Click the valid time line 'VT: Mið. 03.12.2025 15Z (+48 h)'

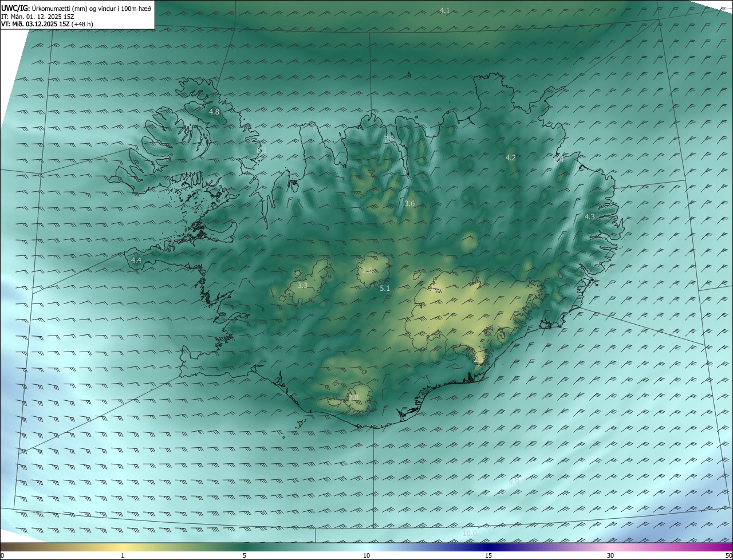47,24
